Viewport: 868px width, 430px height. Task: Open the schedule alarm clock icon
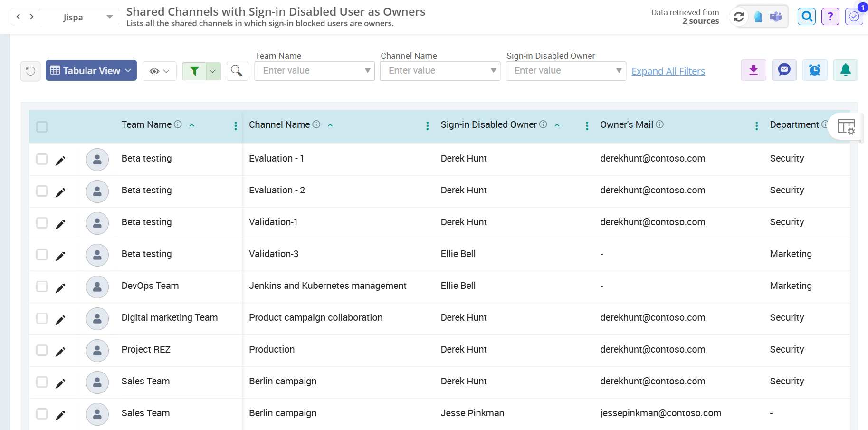point(815,70)
